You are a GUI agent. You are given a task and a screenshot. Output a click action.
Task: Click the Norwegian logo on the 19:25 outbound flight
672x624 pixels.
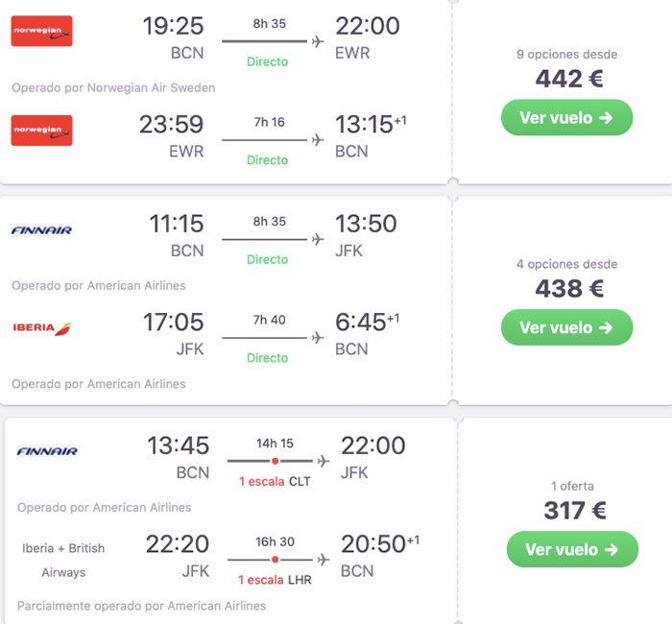[41, 31]
